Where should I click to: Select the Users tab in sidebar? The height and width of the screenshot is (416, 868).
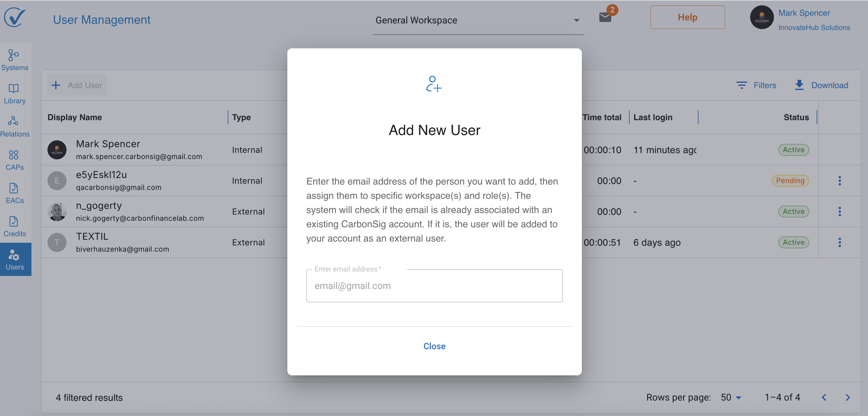[15, 259]
